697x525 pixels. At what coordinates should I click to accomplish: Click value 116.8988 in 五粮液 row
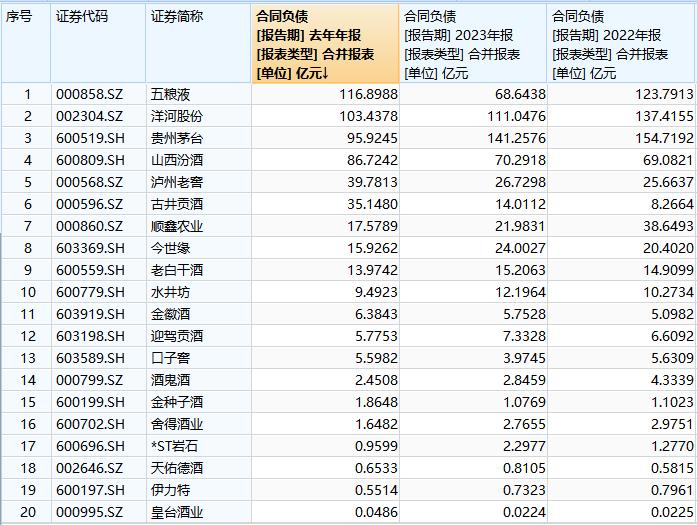[x=369, y=94]
